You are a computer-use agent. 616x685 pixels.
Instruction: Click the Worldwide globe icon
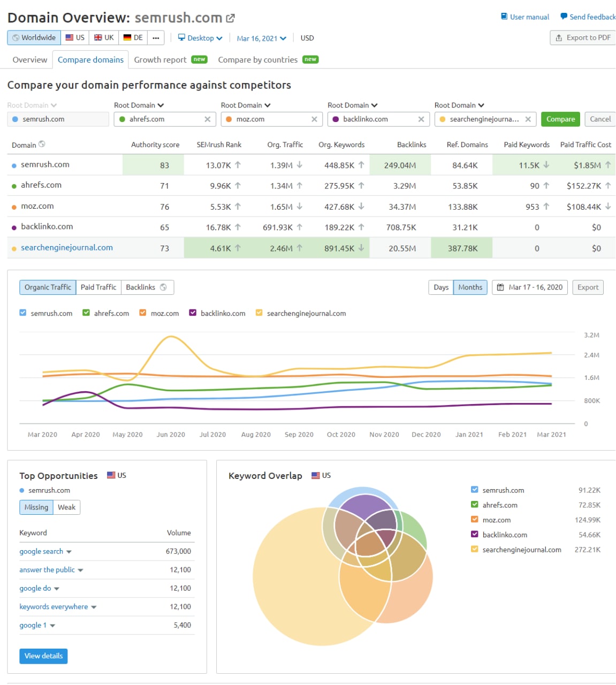point(16,38)
